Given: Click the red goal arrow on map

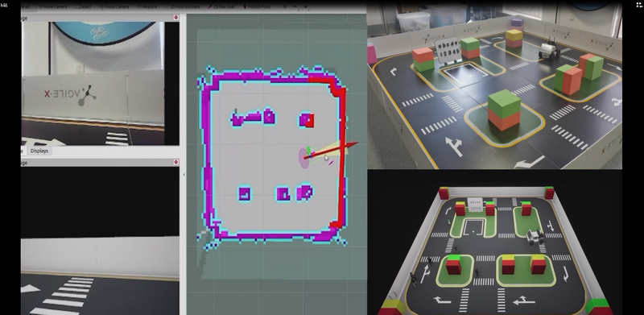Looking at the screenshot, I should click(331, 151).
